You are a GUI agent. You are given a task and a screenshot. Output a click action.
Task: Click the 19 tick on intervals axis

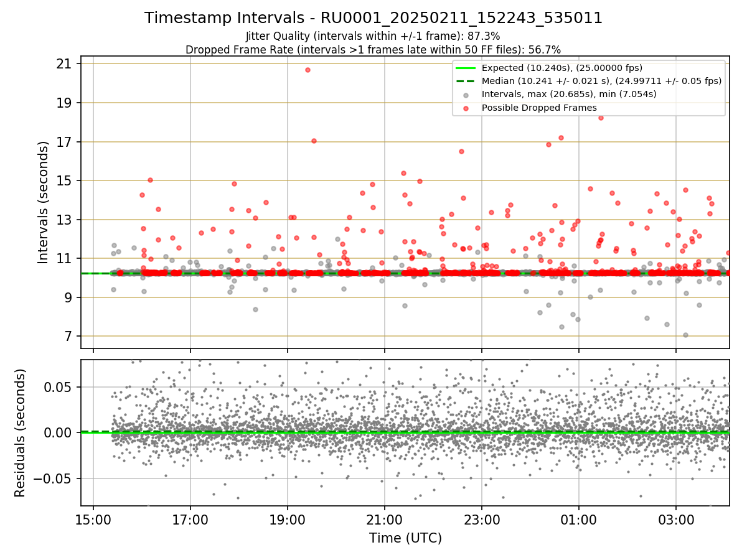point(64,103)
